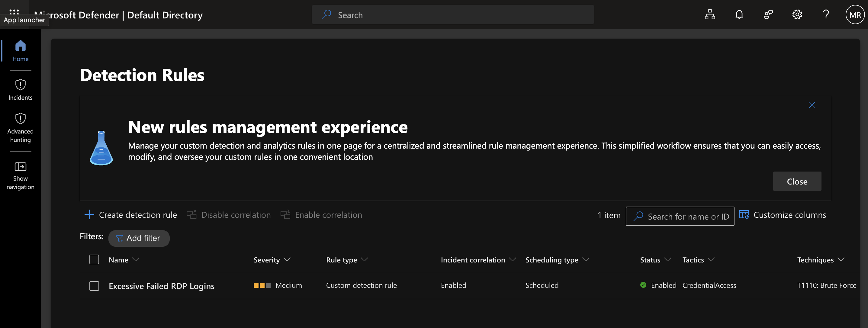868x328 pixels.
Task: Click Create detection rule
Action: coord(131,215)
